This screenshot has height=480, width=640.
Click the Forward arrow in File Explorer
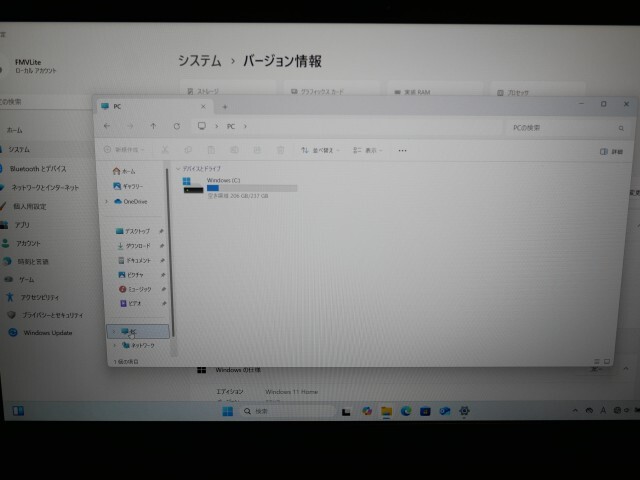(x=130, y=126)
